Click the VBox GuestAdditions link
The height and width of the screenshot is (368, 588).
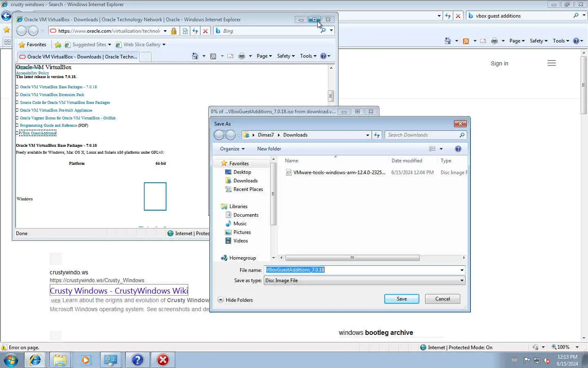tap(38, 133)
